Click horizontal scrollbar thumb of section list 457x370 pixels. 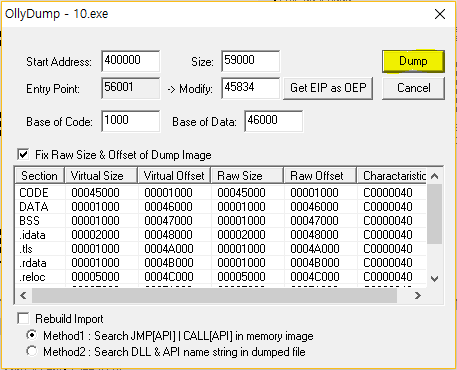pyautogui.click(x=214, y=296)
